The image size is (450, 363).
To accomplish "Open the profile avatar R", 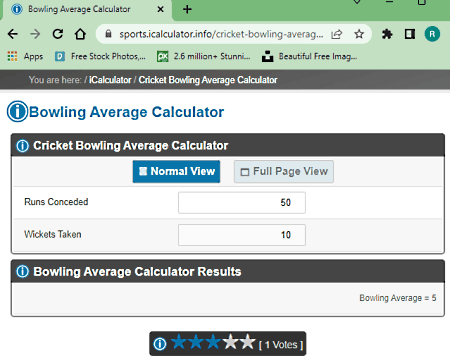I will tap(432, 34).
